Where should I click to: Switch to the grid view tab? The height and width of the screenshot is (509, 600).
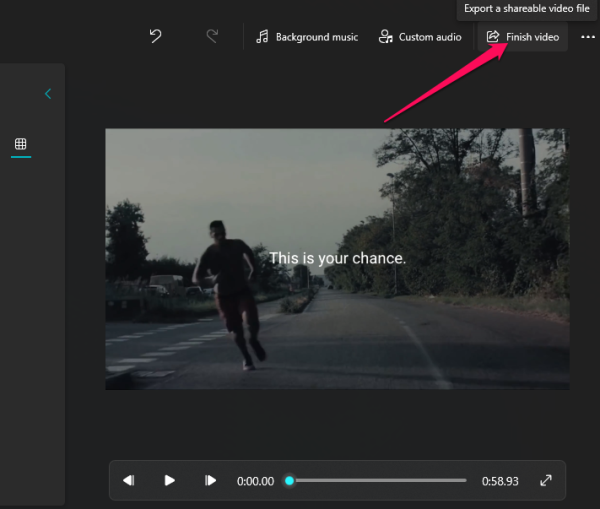click(x=21, y=144)
